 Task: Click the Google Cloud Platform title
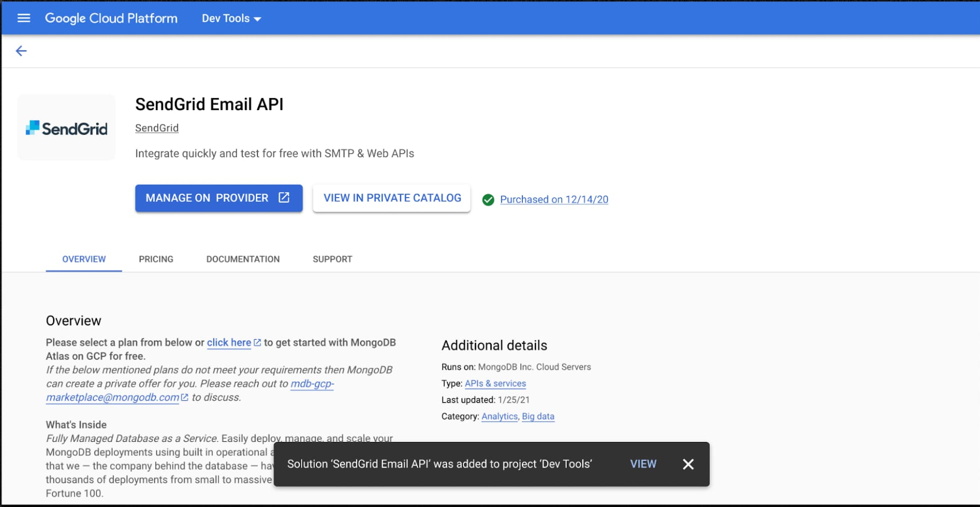point(111,18)
